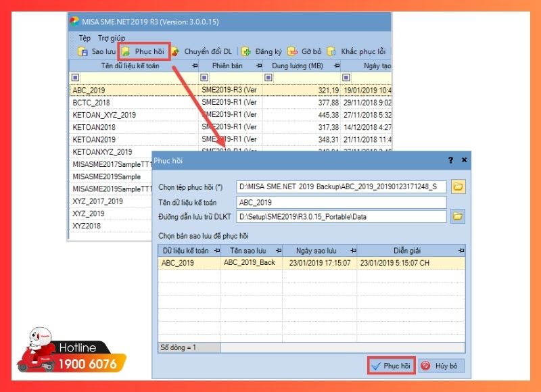Toggle pin on Diễn giải column header

[x=461, y=250]
